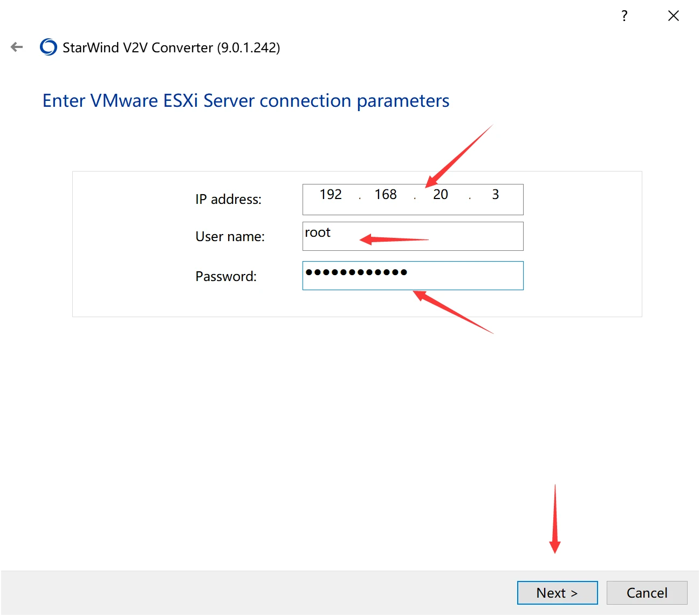Proceed with the Next button

pos(558,593)
